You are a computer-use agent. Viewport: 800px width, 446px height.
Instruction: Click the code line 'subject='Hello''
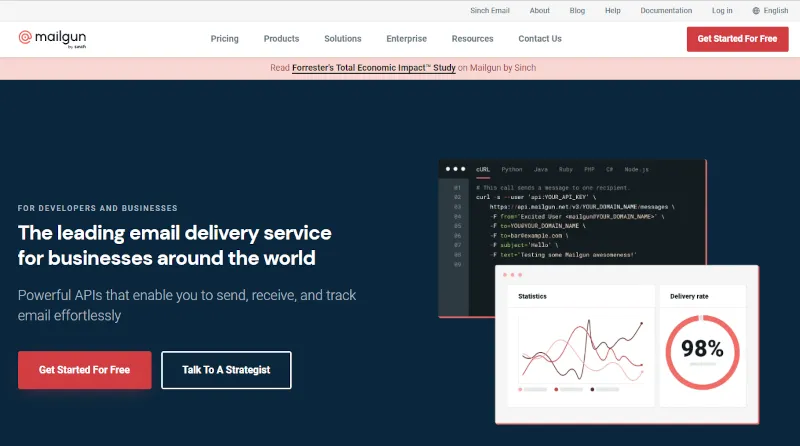(x=524, y=245)
